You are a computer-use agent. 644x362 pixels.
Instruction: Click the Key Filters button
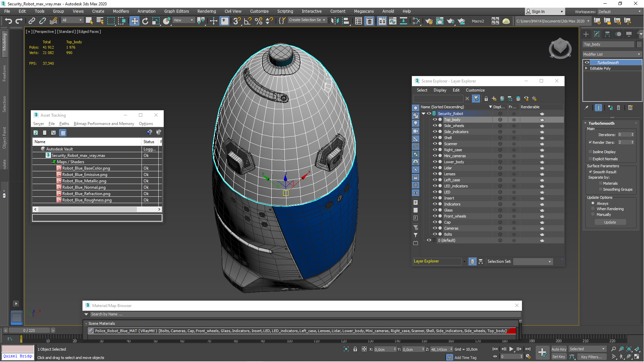[591, 357]
